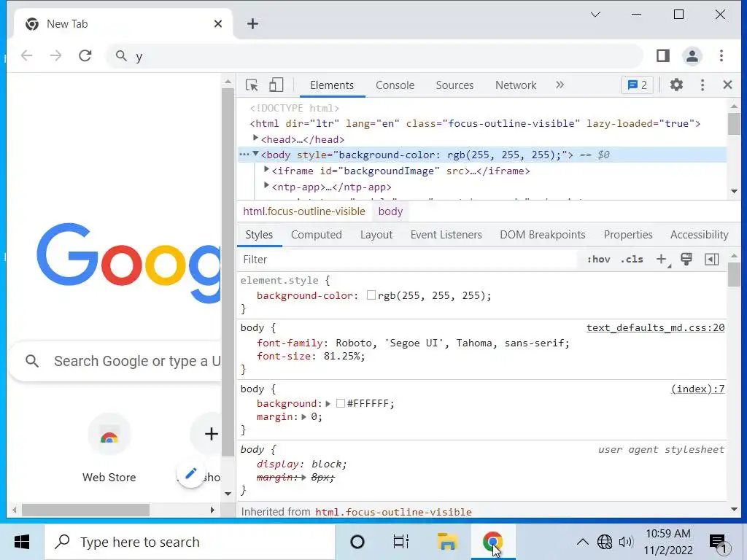Switch to the Network tab
The width and height of the screenshot is (747, 560).
[x=516, y=85]
